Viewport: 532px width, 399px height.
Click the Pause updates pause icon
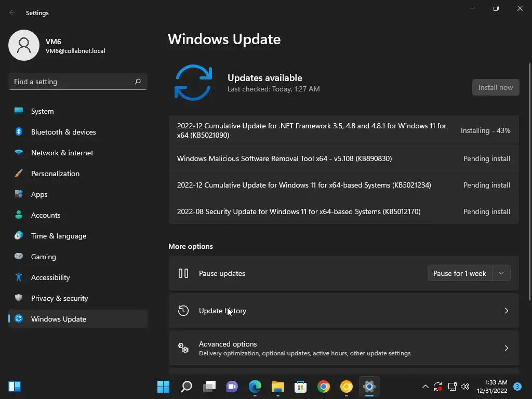coord(183,273)
